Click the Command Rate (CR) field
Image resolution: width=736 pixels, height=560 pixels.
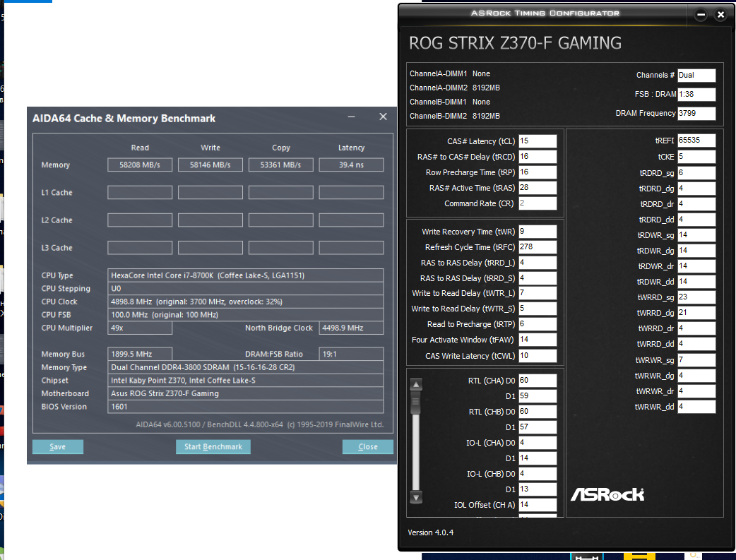pos(538,203)
